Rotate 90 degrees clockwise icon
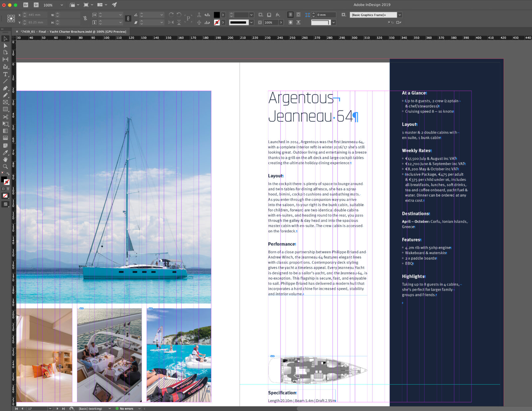Image resolution: width=532 pixels, height=411 pixels. point(171,15)
